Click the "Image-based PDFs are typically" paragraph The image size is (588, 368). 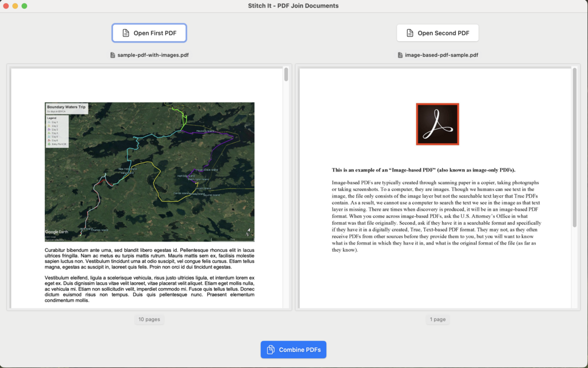pyautogui.click(x=436, y=216)
